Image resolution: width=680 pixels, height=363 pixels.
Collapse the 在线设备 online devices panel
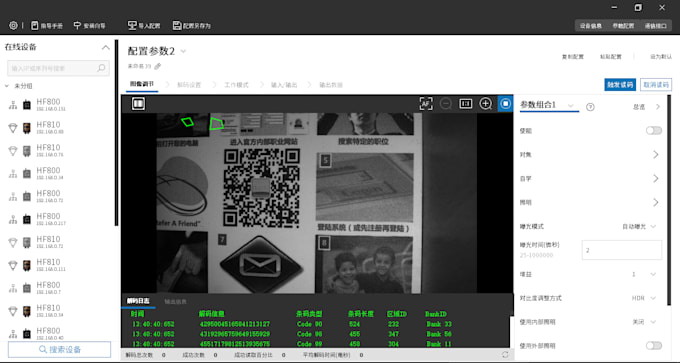pyautogui.click(x=105, y=47)
